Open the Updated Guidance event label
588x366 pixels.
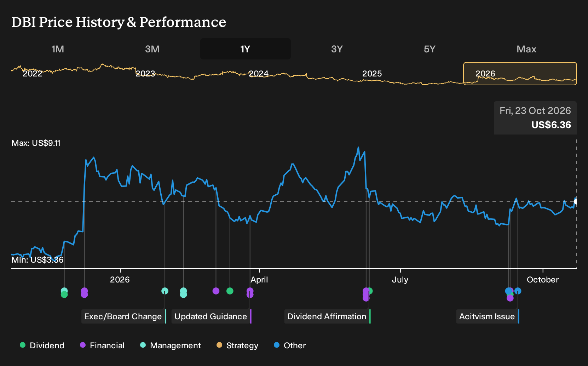tap(212, 316)
